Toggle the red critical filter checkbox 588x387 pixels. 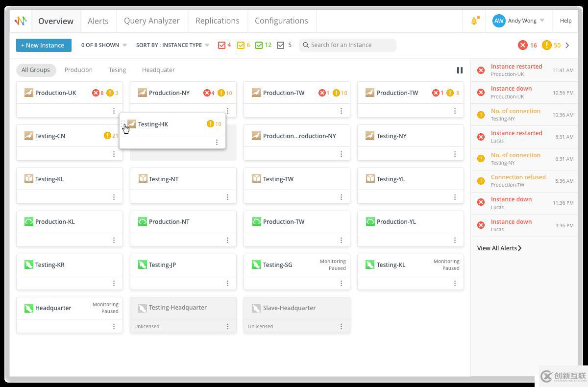coord(221,45)
